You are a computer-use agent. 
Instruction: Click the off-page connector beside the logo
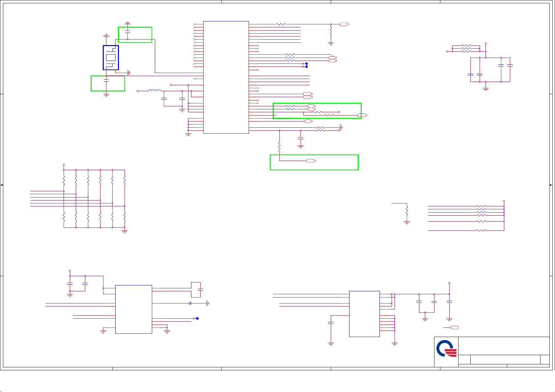454,327
